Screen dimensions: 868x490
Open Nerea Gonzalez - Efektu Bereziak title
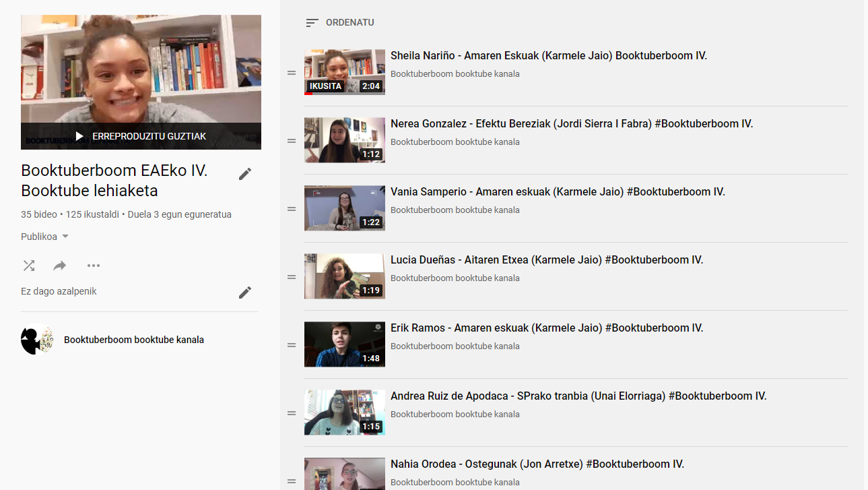572,124
